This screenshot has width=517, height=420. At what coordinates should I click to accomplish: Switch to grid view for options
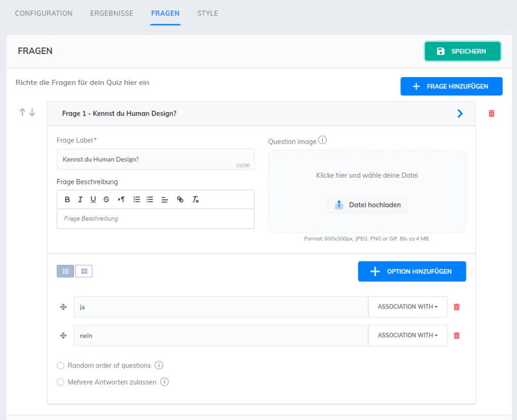pos(84,272)
